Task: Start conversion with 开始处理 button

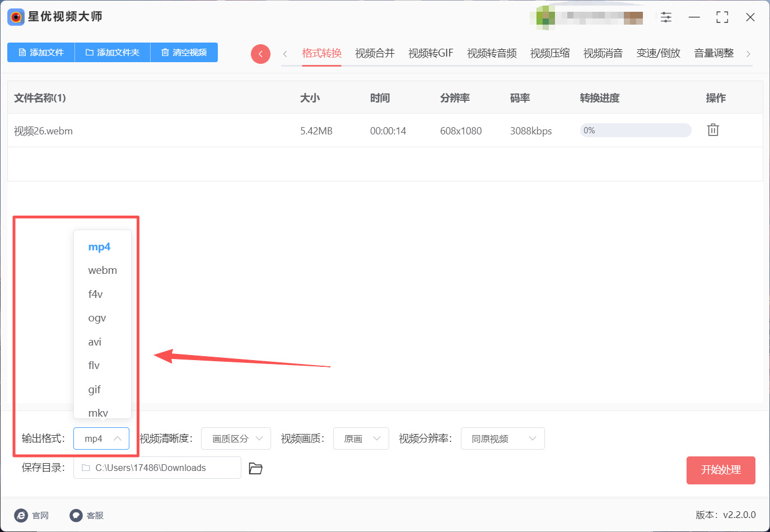Action: (721, 470)
